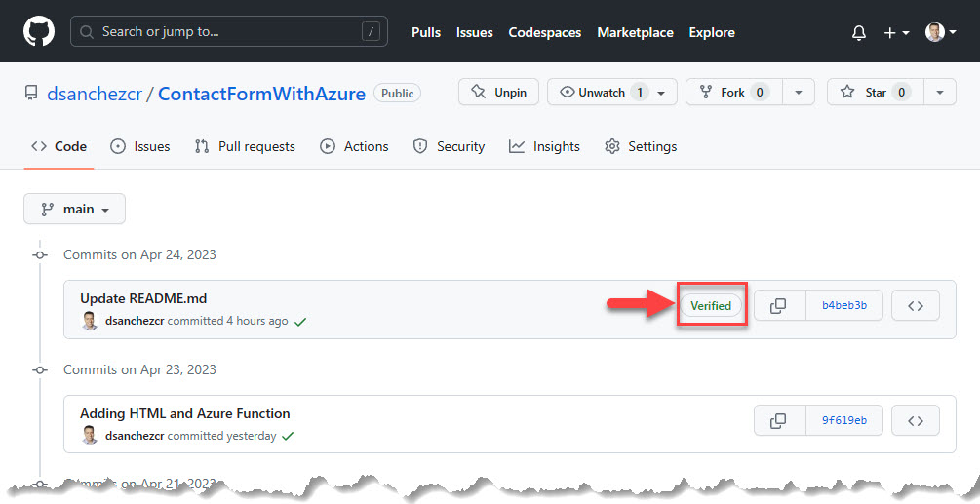Expand the Star lists dropdown arrow

[939, 93]
